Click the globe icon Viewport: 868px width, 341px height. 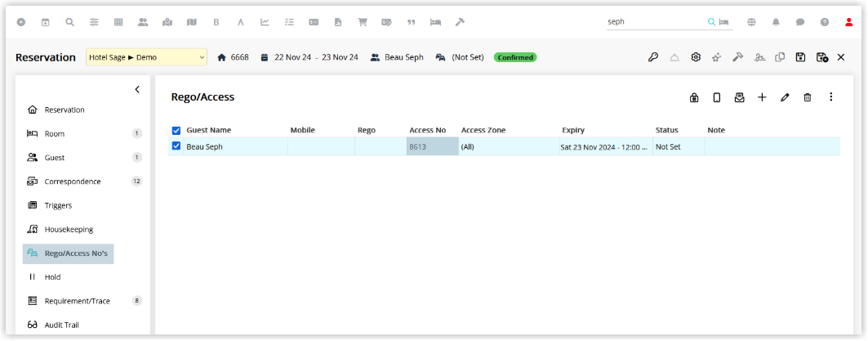(751, 22)
